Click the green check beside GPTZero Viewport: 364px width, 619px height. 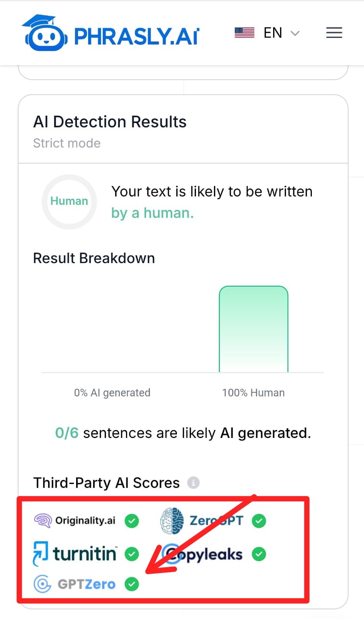[x=132, y=584]
